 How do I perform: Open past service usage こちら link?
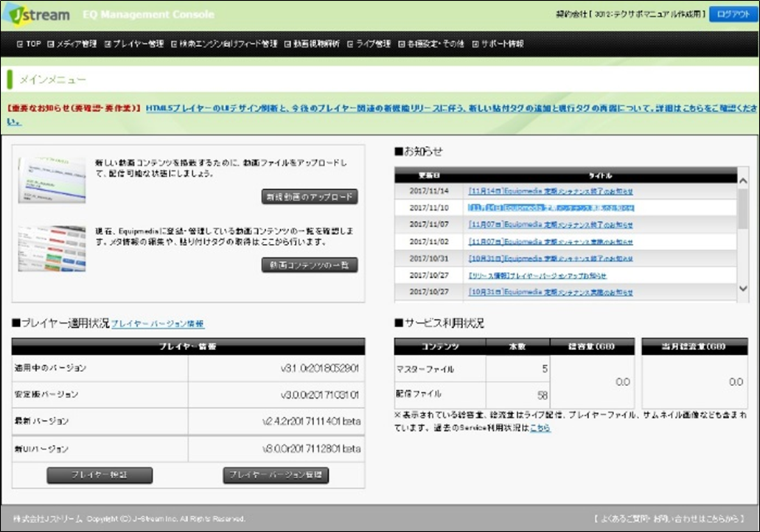[540, 428]
